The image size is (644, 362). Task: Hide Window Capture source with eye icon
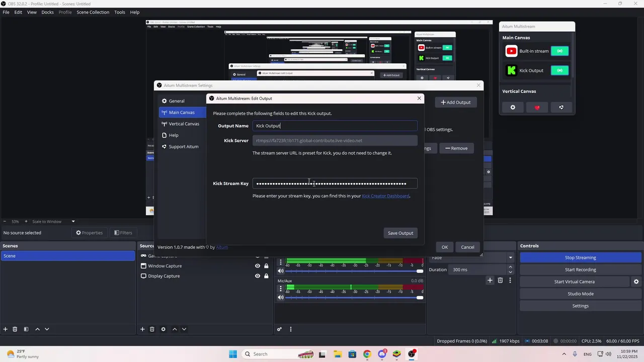(258, 266)
